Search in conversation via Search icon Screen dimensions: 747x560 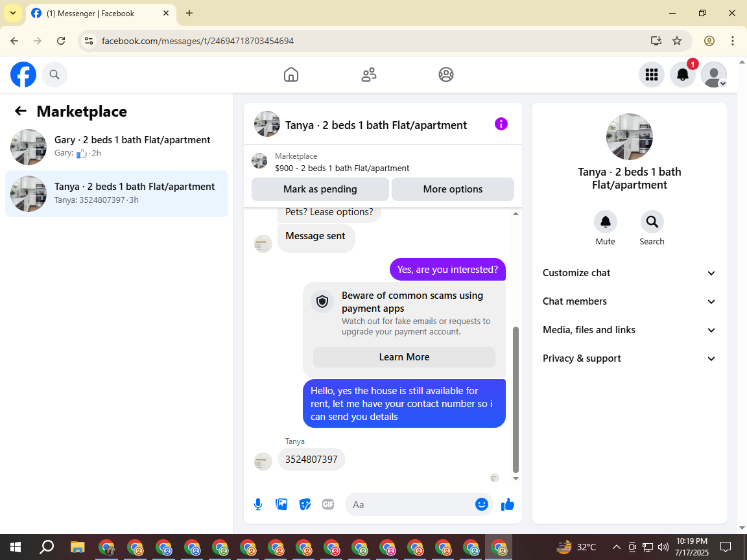point(652,222)
